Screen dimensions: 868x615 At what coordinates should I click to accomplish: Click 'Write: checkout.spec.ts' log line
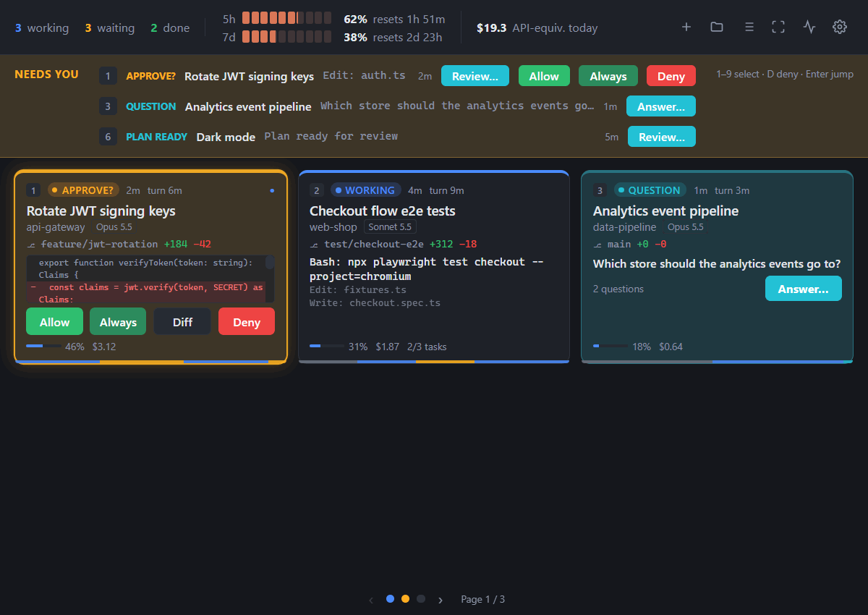[375, 303]
